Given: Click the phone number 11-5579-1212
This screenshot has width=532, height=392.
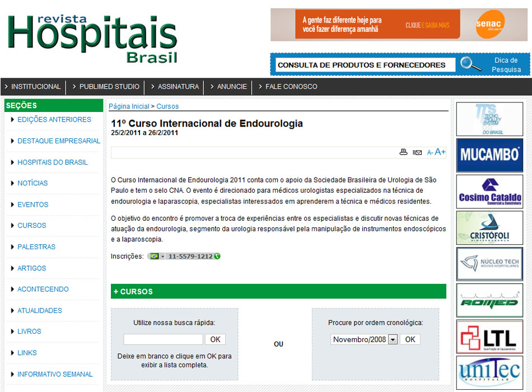Looking at the screenshot, I should click(x=190, y=256).
